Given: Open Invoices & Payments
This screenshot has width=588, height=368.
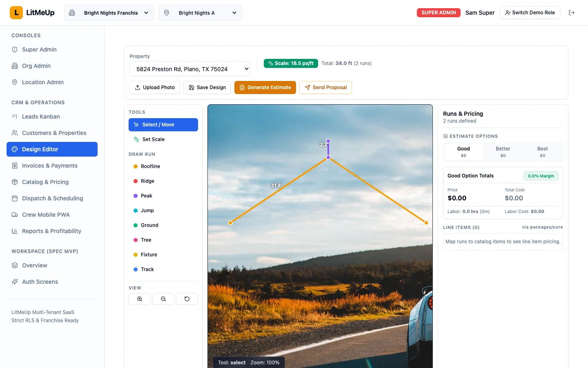Looking at the screenshot, I should pyautogui.click(x=52, y=166).
